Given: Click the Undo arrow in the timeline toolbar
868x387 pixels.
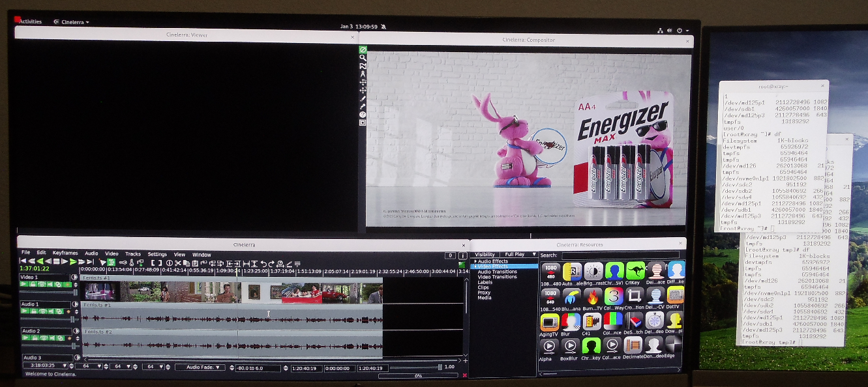Looking at the screenshot, I should coord(264,264).
